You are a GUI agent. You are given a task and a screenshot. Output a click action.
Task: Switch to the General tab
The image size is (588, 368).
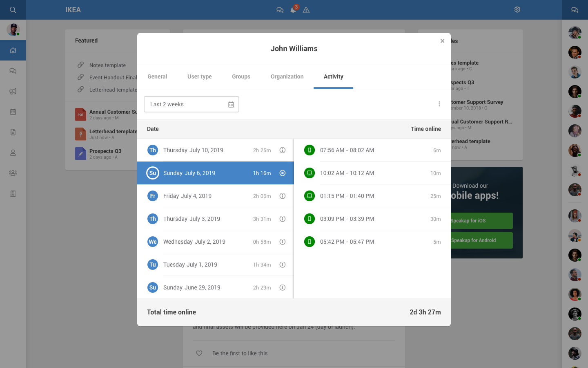(157, 76)
